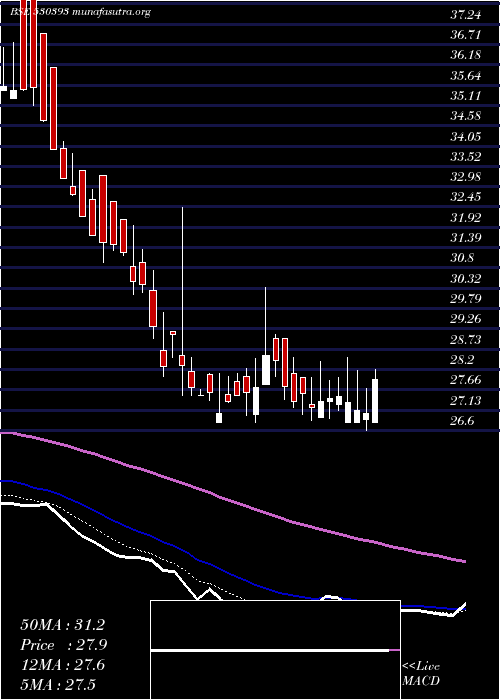Select the 12MA : 27.6 readout

(x=62, y=665)
